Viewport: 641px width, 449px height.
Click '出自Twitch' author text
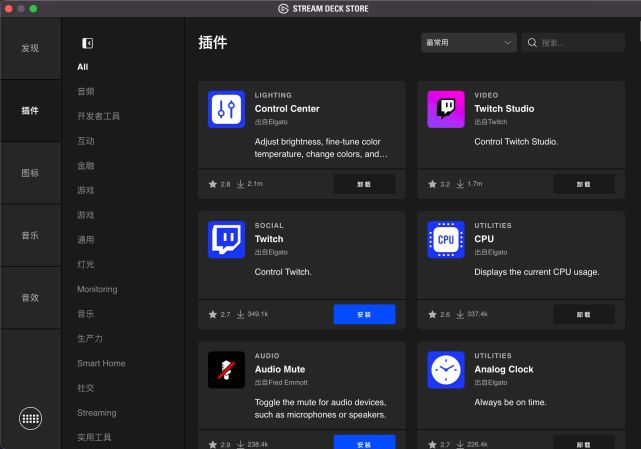pos(491,122)
